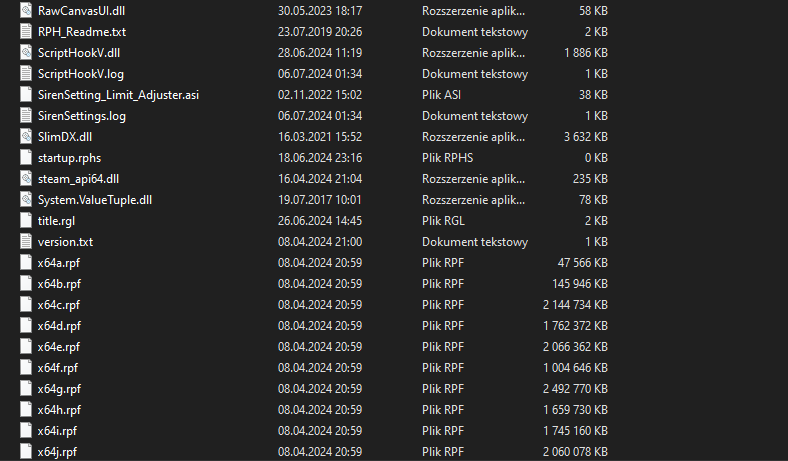Select the startup.rphs file icon
Viewport: 788px width, 461px height.
click(26, 157)
